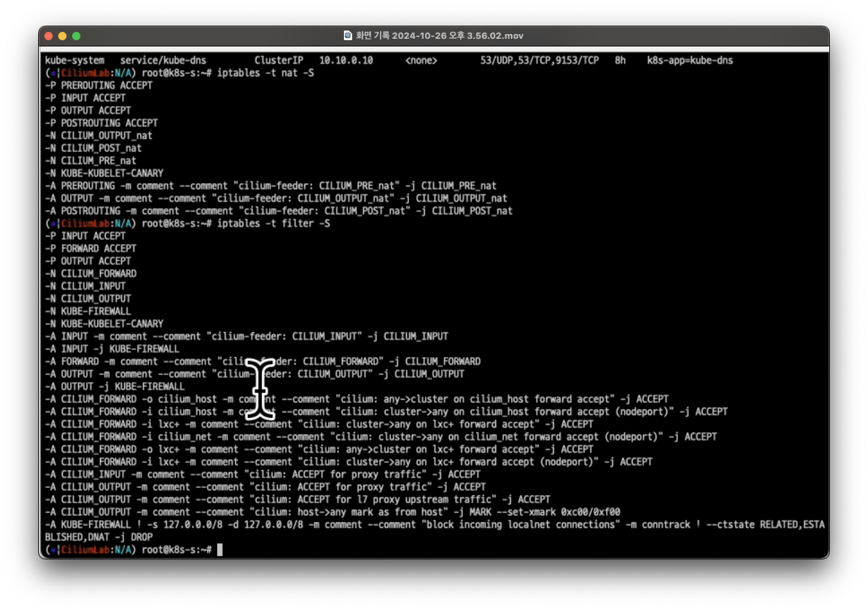The height and width of the screenshot is (610, 868).
Task: Click the command 'iptables -t nat -S'
Action: click(266, 73)
